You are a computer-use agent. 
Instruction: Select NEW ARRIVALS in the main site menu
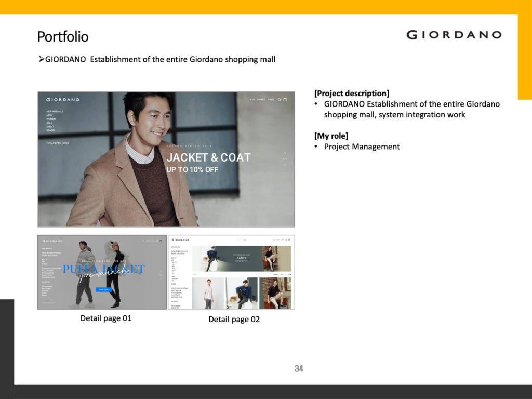pyautogui.click(x=55, y=111)
